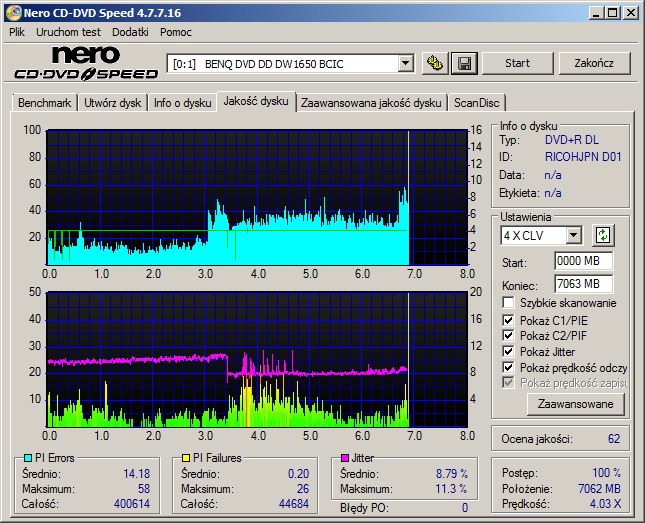Click the Start button
The image size is (645, 523).
[517, 63]
